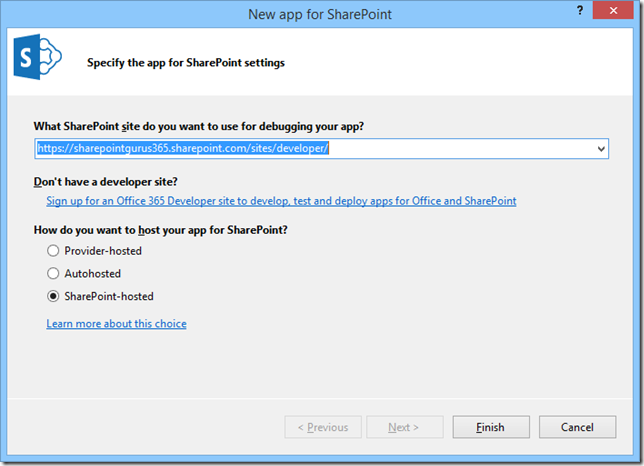
Task: Open the Learn more about this choice link
Action: (116, 324)
